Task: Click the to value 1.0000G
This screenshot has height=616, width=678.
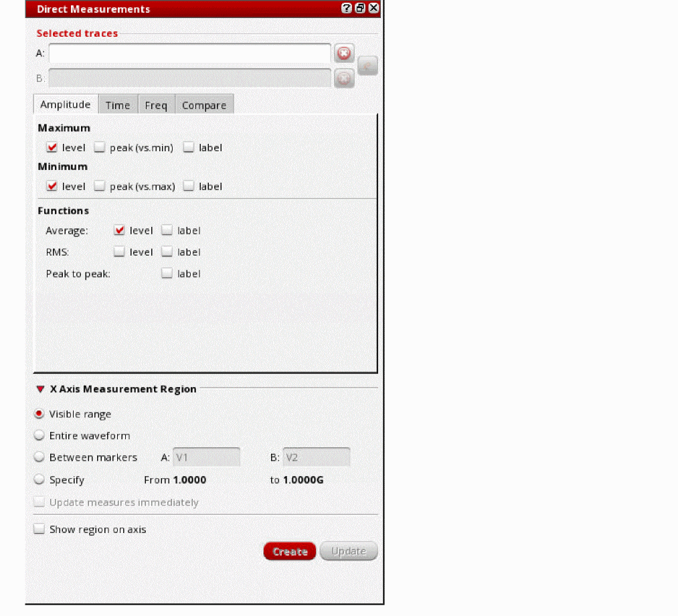Action: click(x=303, y=479)
